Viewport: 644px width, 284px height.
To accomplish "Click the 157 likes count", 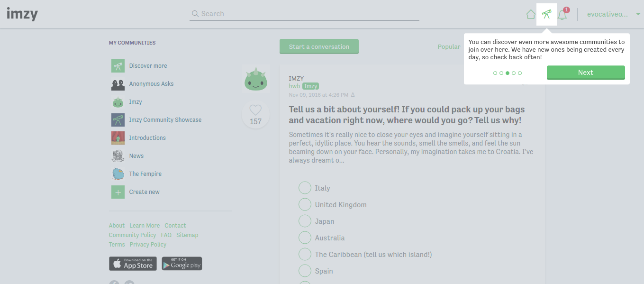I will tap(255, 121).
